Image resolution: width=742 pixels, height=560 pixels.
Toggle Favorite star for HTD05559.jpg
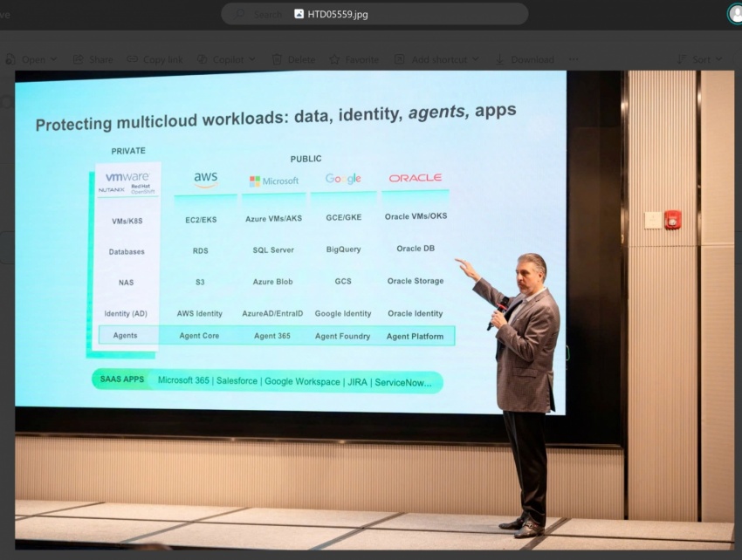(x=333, y=58)
